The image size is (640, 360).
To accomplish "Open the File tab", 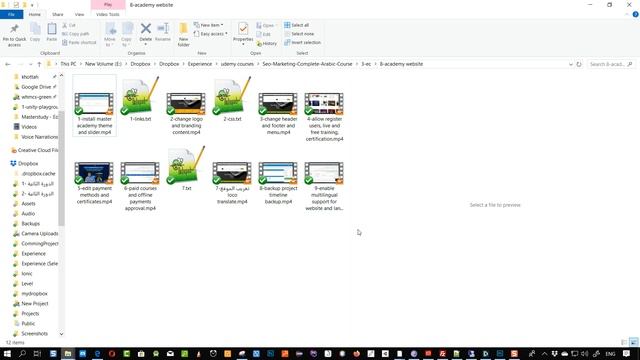I will pyautogui.click(x=11, y=14).
